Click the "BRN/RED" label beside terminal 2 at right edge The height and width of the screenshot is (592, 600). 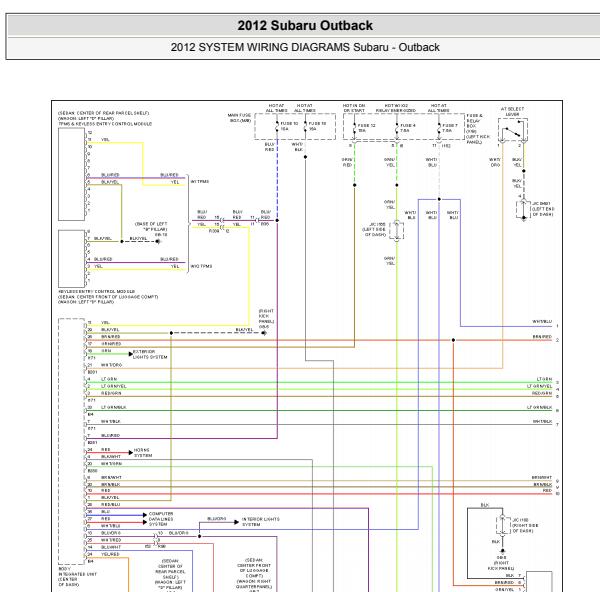[542, 337]
